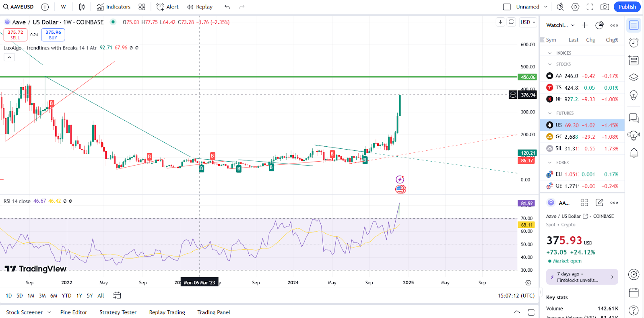
Task: Open the chat speech bubbles panel
Action: coord(634,118)
